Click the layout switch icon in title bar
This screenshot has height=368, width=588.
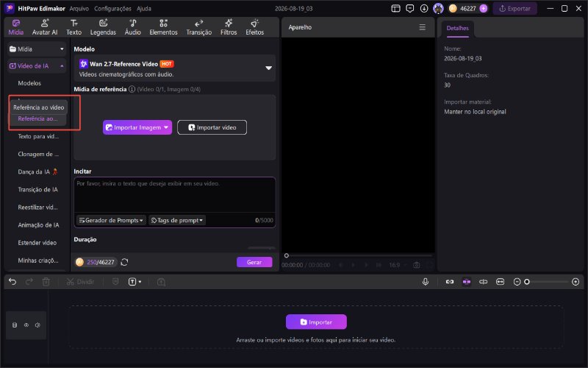395,8
